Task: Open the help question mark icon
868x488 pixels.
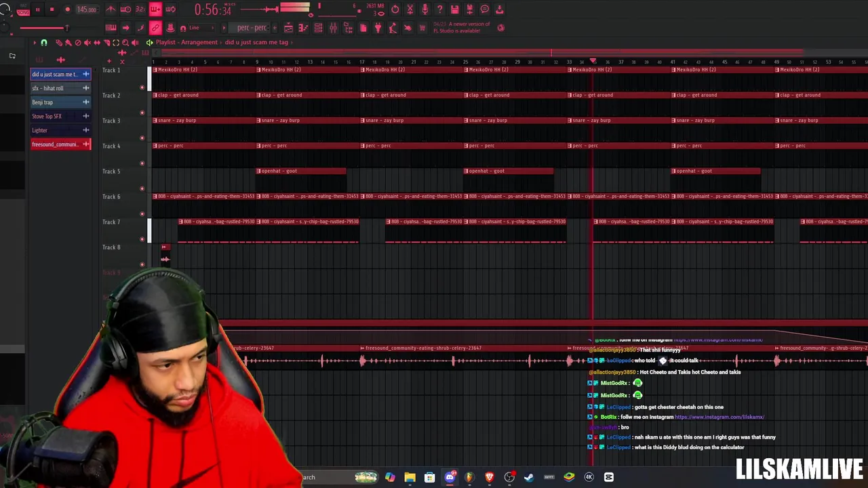Action: click(439, 9)
